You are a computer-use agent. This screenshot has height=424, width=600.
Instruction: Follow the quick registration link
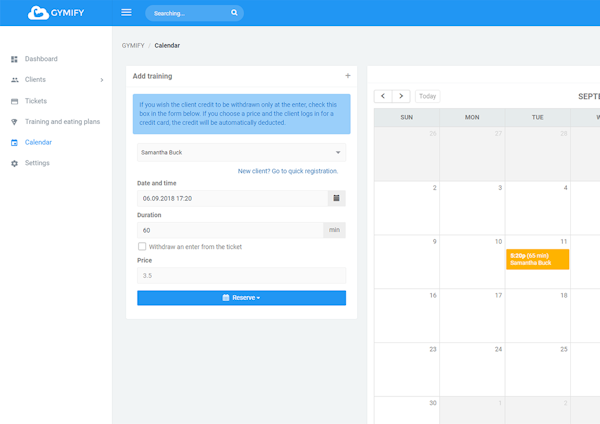tap(287, 171)
